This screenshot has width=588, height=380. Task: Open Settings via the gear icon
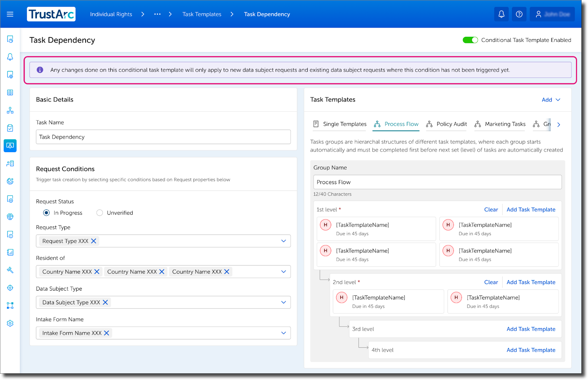click(10, 323)
